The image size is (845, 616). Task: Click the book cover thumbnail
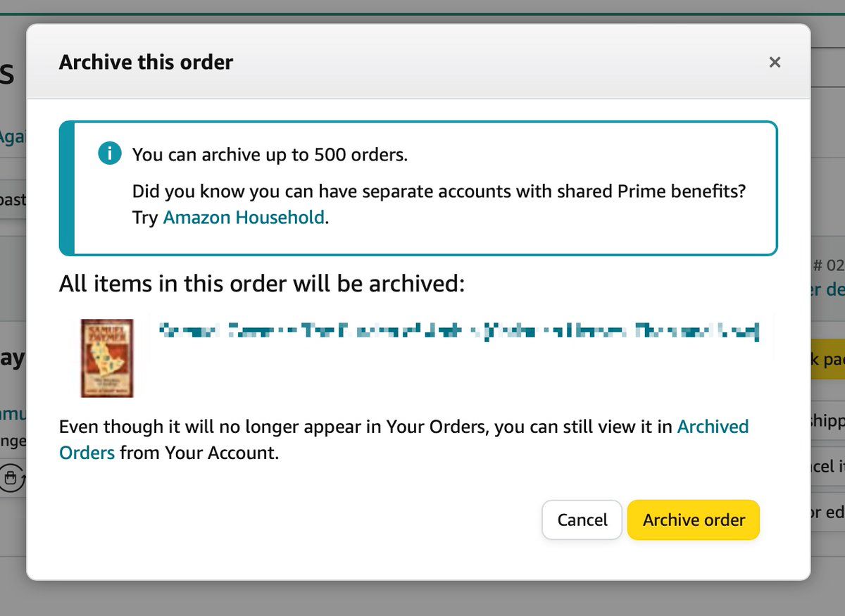[x=107, y=358]
